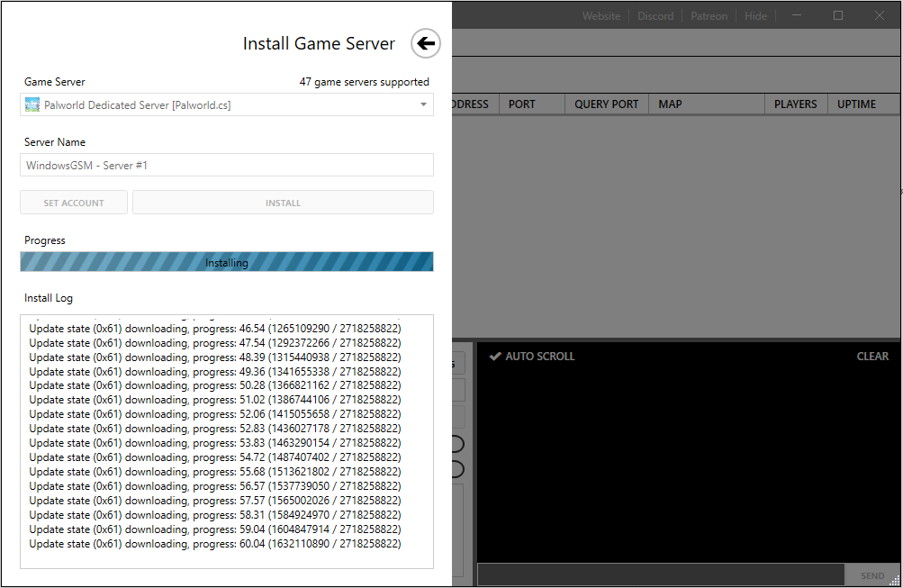
Task: Click the Installing progress bar
Action: tap(227, 262)
